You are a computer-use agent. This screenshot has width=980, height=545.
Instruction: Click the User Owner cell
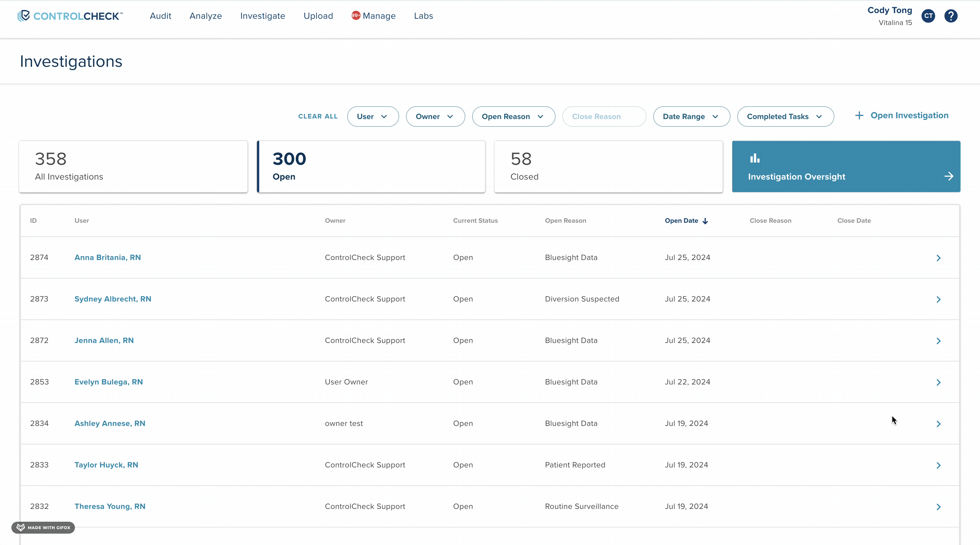[x=346, y=382]
